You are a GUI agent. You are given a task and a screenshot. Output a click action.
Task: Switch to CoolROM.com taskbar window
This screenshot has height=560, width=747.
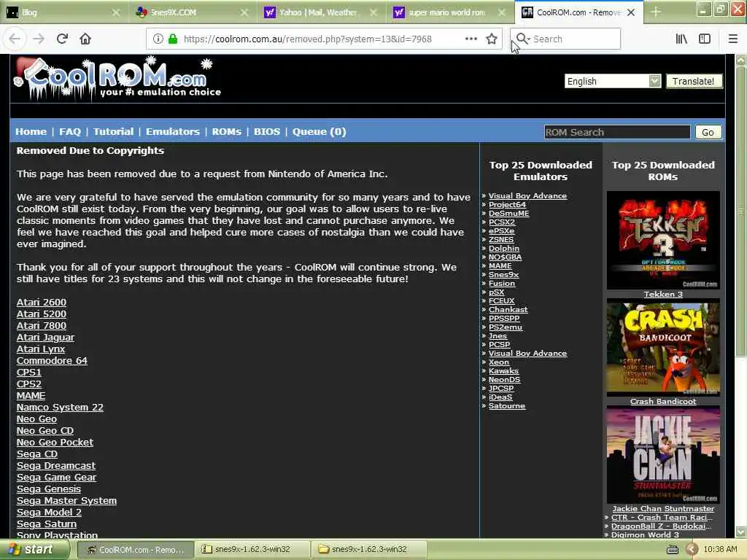click(136, 550)
